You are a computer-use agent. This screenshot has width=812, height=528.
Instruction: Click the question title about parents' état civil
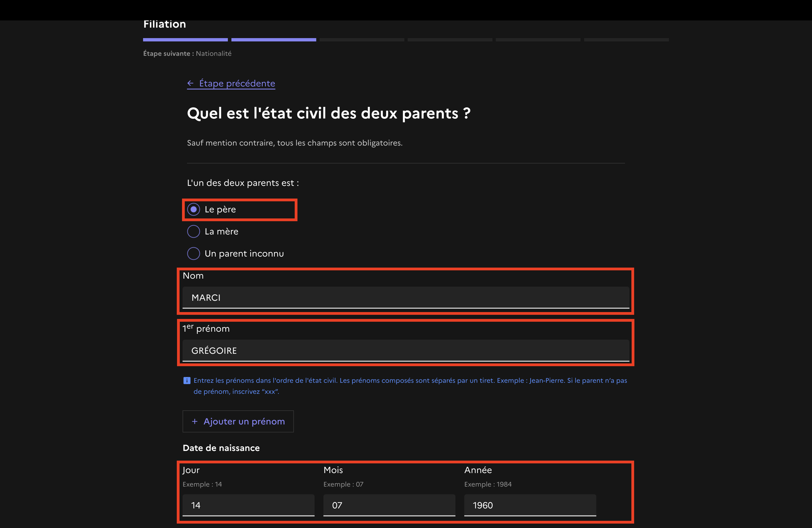click(x=329, y=113)
